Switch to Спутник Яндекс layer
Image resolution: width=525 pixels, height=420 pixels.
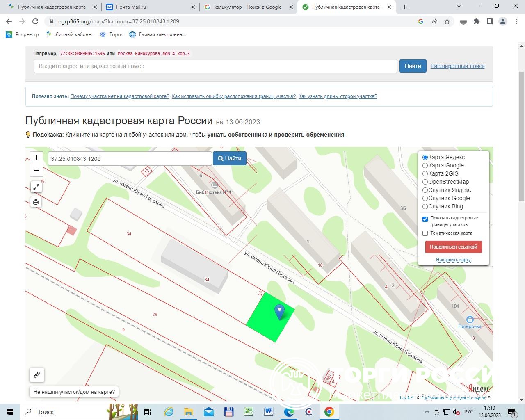[x=425, y=190]
